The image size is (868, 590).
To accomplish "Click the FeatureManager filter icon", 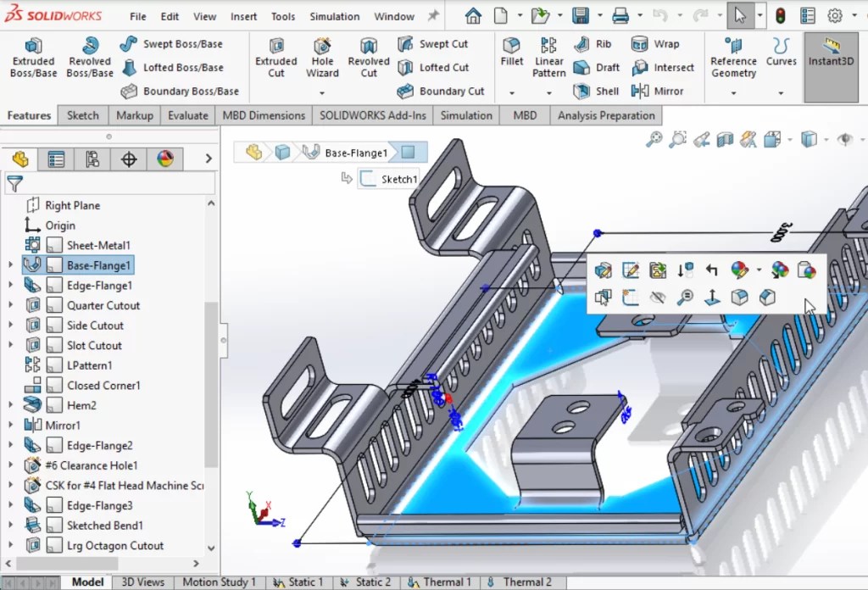I will [15, 182].
